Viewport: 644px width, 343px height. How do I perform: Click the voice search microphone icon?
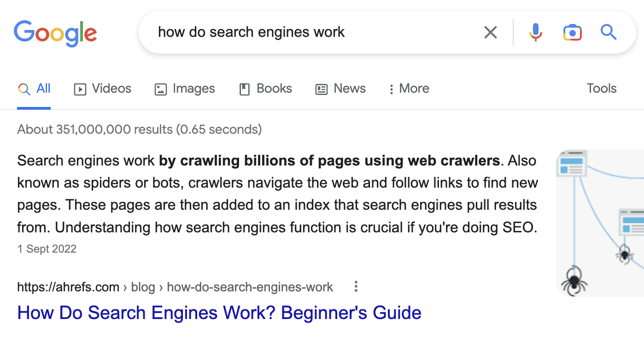click(x=535, y=32)
